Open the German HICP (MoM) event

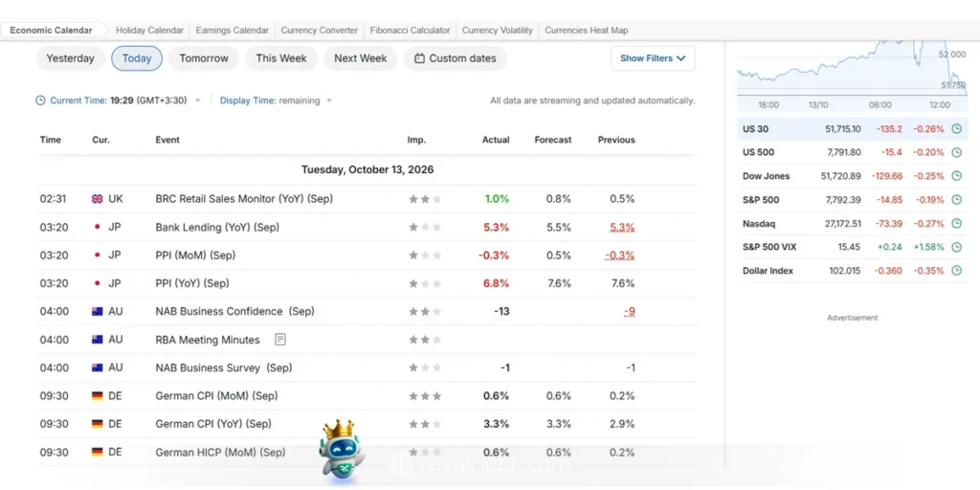click(x=221, y=452)
